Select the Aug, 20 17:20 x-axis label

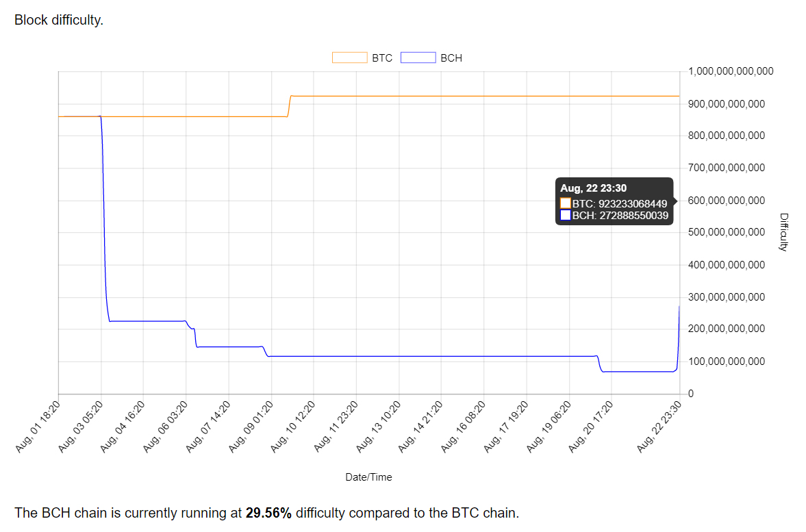[x=593, y=426]
